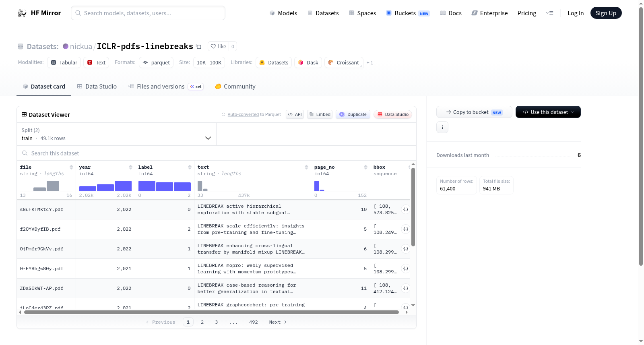Image resolution: width=644 pixels, height=345 pixels.
Task: Click Next page in pagination
Action: click(x=278, y=322)
